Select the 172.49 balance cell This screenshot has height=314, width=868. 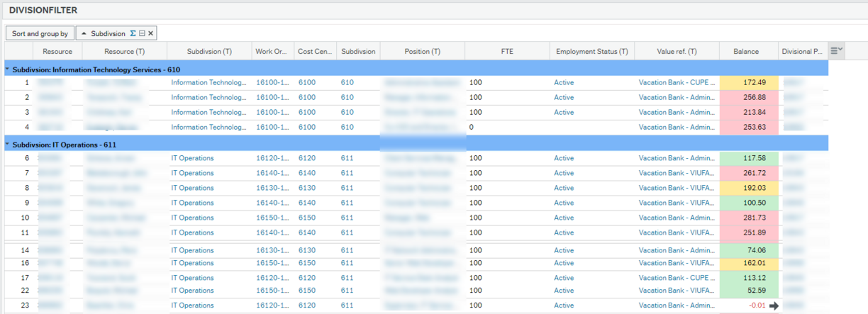pos(749,83)
